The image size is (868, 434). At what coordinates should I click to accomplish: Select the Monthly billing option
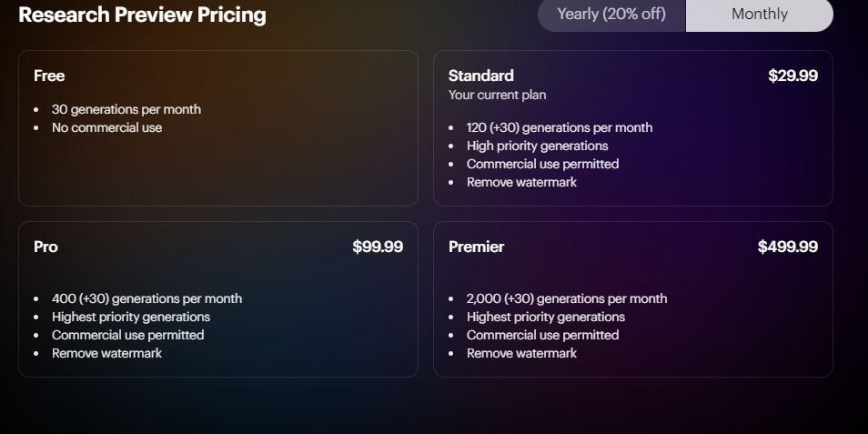760,15
